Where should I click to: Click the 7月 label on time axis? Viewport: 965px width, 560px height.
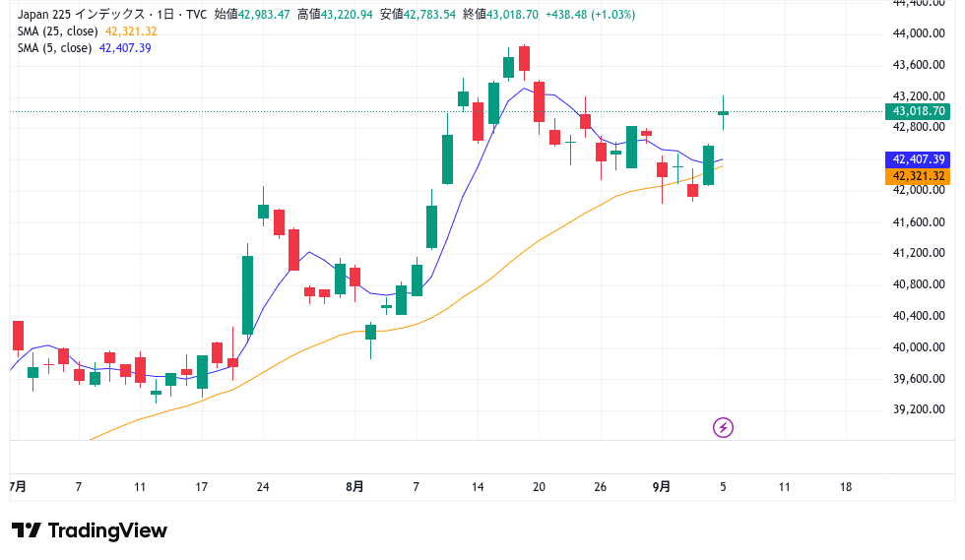coord(17,486)
